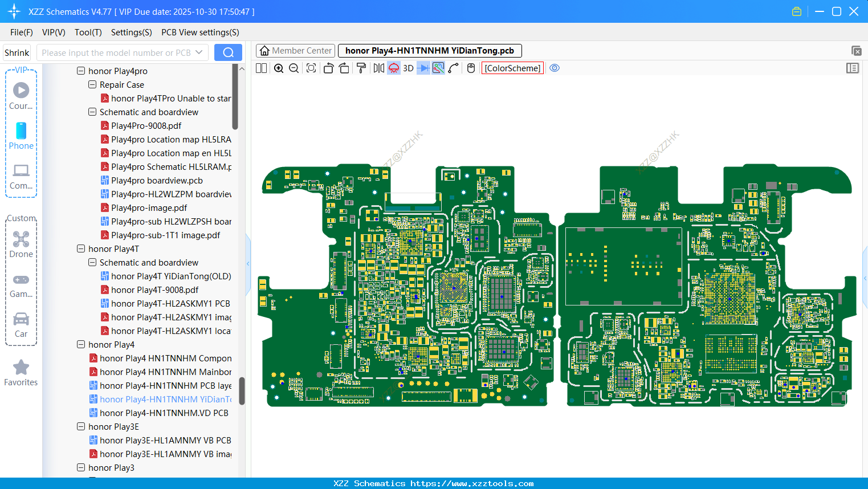Collapse the honor Play3E tree node
868x489 pixels.
(81, 426)
